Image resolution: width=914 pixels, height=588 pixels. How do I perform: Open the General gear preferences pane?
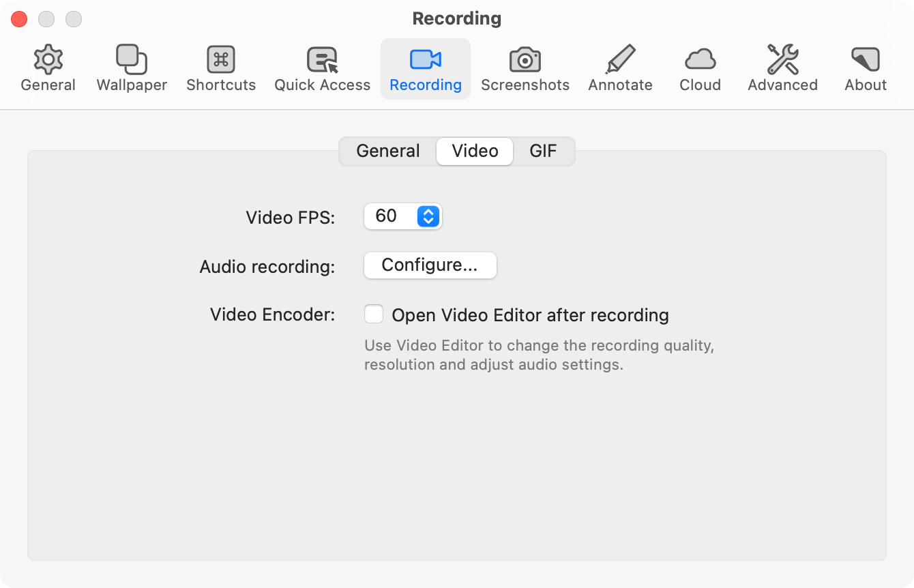point(48,68)
